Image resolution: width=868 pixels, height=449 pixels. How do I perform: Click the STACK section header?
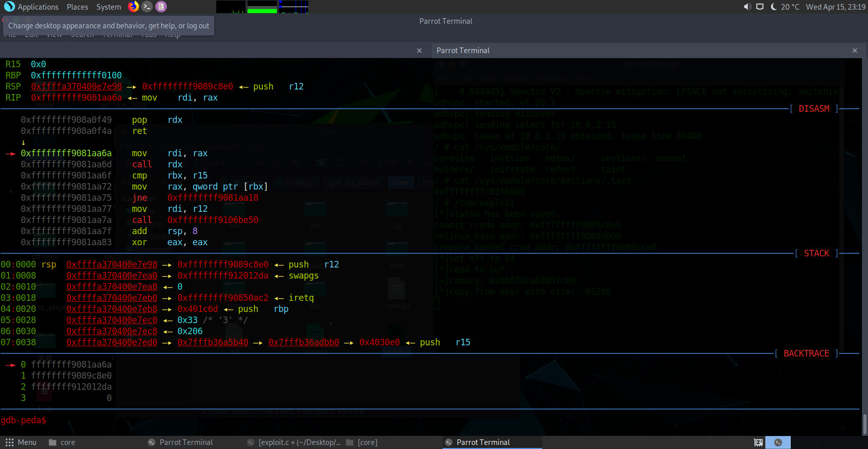(816, 253)
